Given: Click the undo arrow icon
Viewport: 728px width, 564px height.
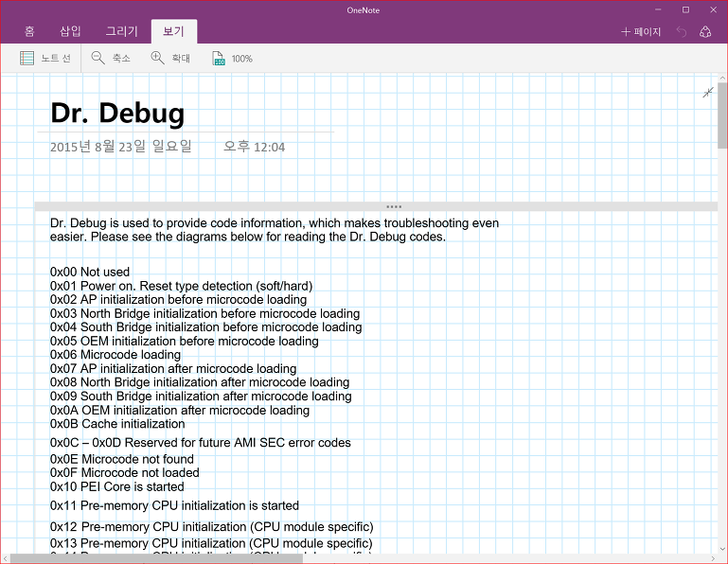Looking at the screenshot, I should [x=682, y=31].
